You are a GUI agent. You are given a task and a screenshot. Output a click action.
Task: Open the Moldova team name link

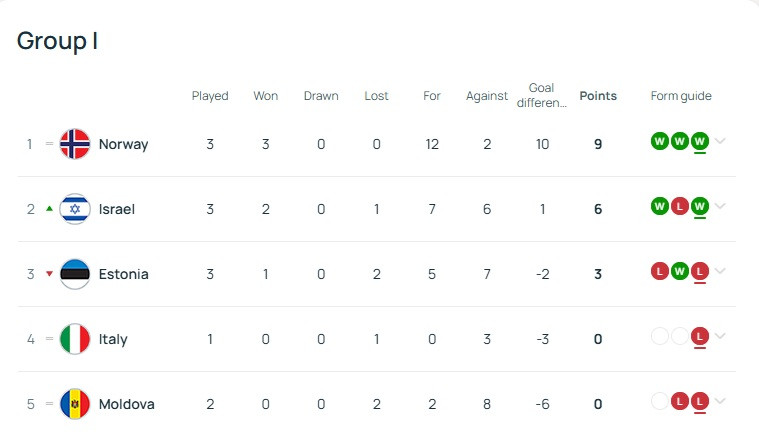(x=127, y=404)
